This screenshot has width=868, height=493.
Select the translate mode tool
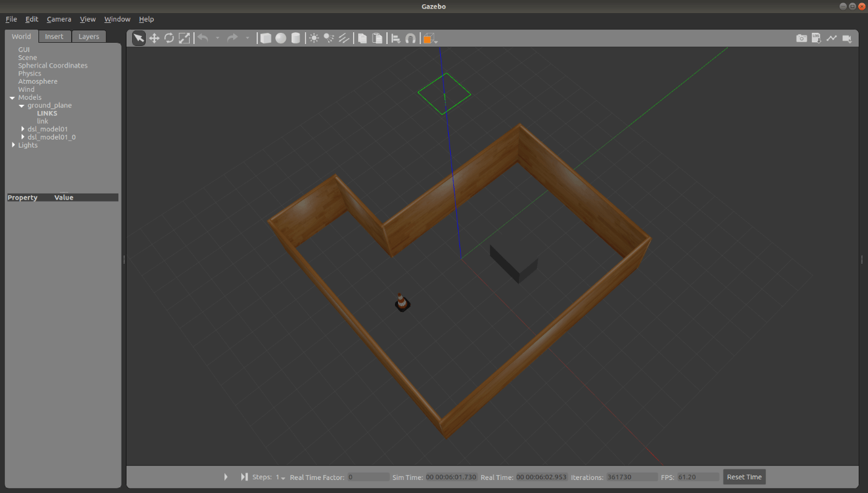tap(154, 38)
